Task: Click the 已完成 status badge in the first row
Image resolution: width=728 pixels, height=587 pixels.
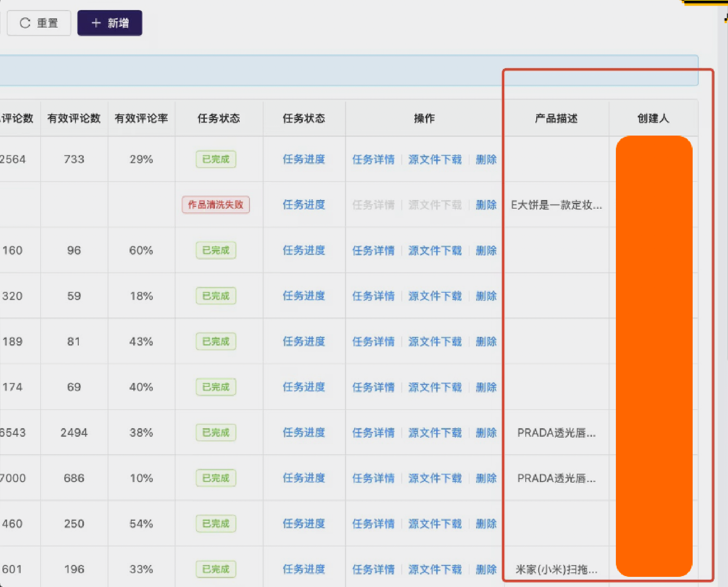Action: 215,160
